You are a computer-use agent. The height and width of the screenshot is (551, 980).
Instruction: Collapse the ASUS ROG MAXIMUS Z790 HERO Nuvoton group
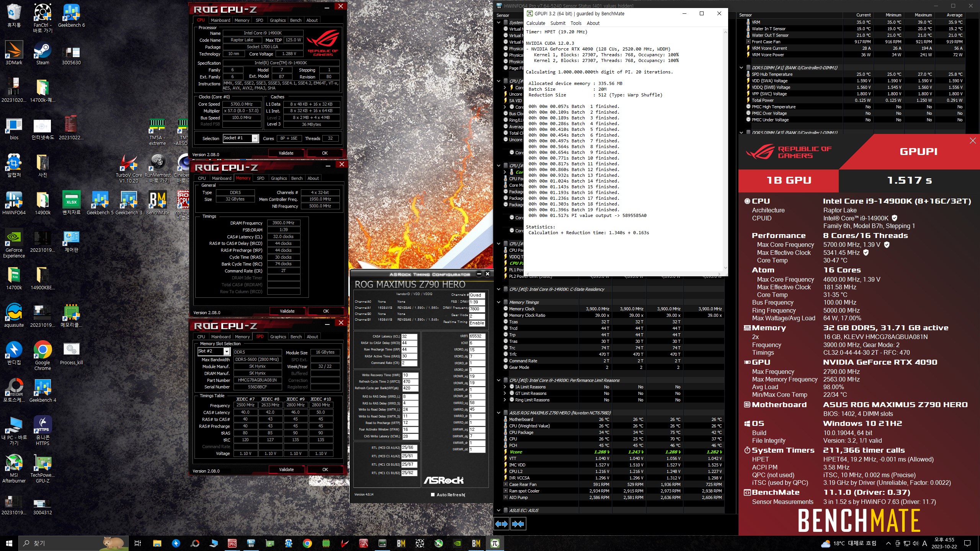point(499,413)
